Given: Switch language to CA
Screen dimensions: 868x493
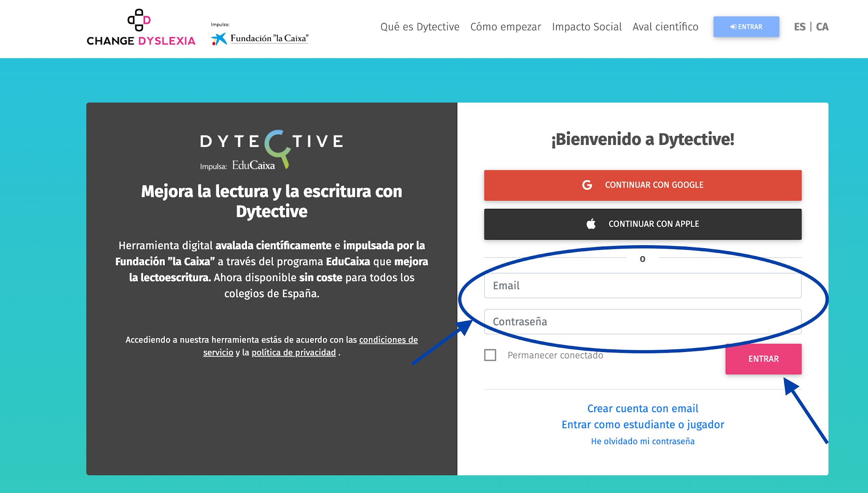Looking at the screenshot, I should pos(822,27).
